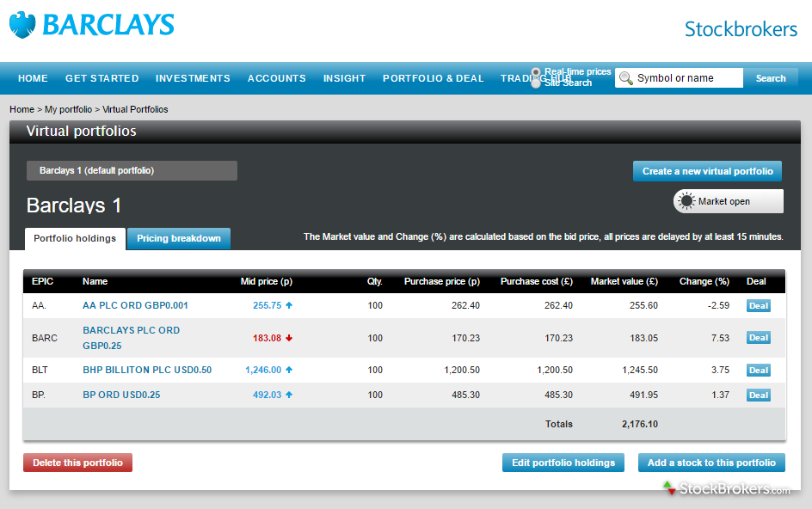The width and height of the screenshot is (812, 509).
Task: Click Deal button for AA PLC row
Action: 759,306
